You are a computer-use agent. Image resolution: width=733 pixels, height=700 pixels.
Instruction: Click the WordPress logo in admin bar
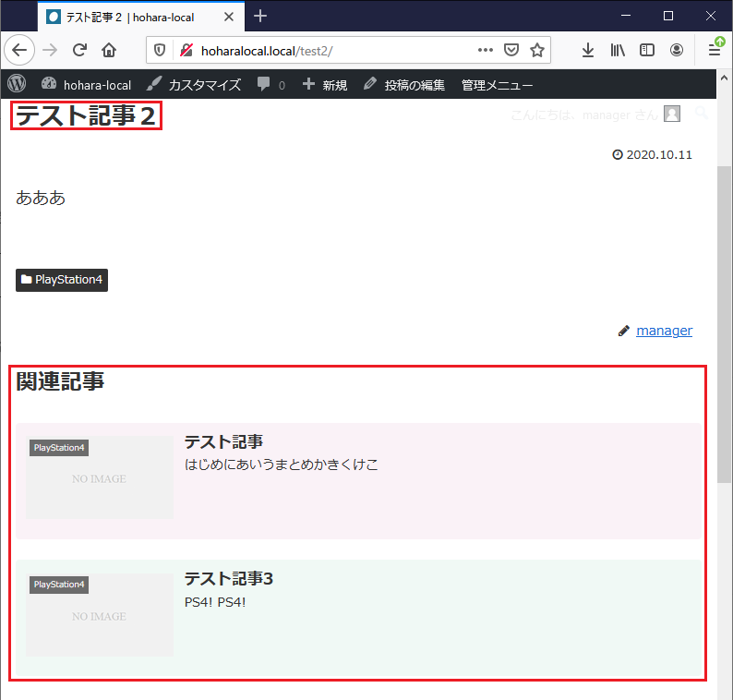(17, 84)
